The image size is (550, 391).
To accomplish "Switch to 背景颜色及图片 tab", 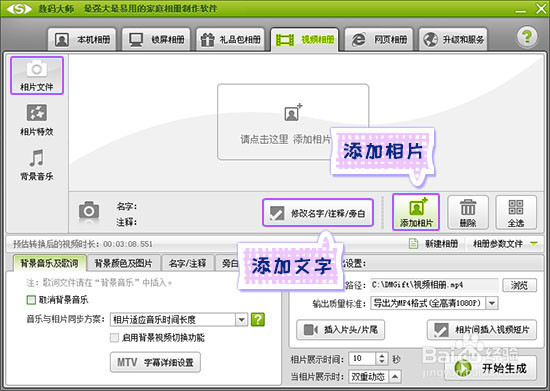I will pyautogui.click(x=123, y=263).
